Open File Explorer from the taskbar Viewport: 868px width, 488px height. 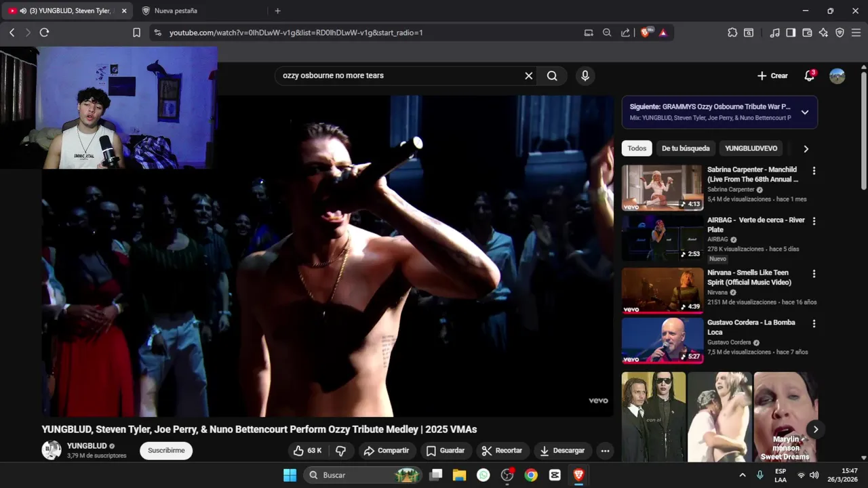pos(460,475)
